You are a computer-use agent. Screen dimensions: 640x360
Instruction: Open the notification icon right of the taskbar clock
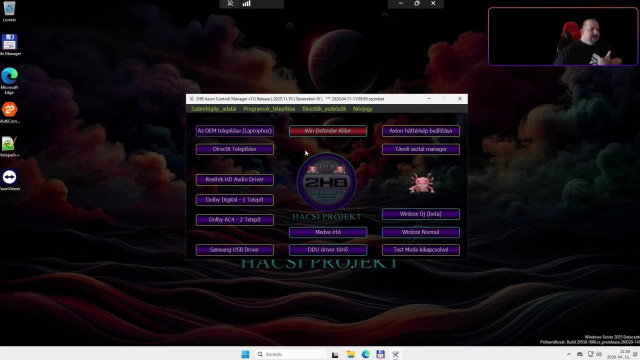pos(635,354)
